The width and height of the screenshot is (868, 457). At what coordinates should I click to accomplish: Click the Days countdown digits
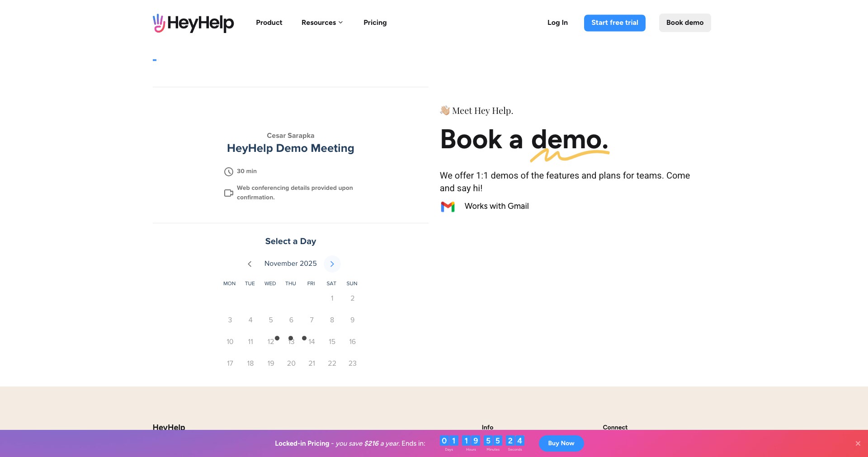pos(449,441)
